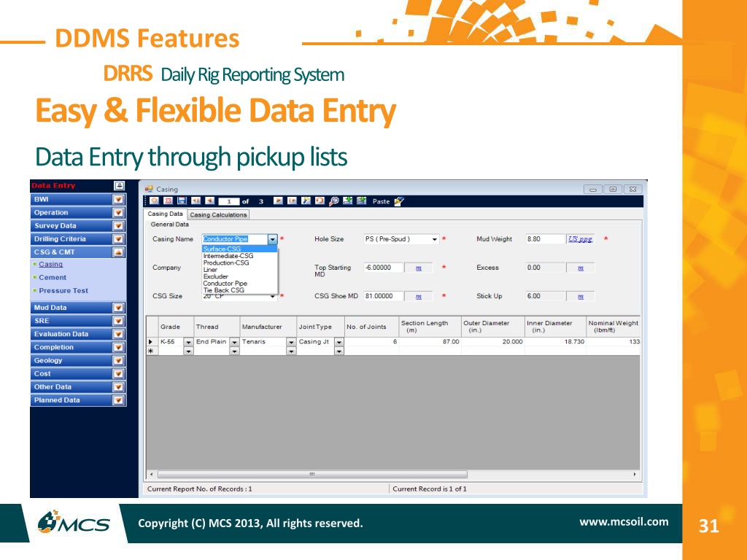Click the US ppg unit link
This screenshot has width=747, height=560.
click(580, 239)
